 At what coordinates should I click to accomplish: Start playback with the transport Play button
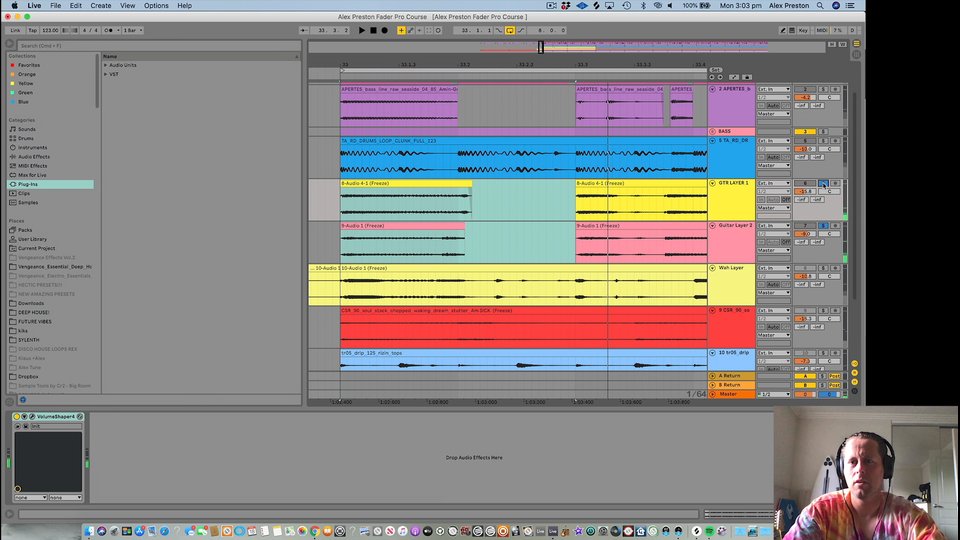coord(362,30)
